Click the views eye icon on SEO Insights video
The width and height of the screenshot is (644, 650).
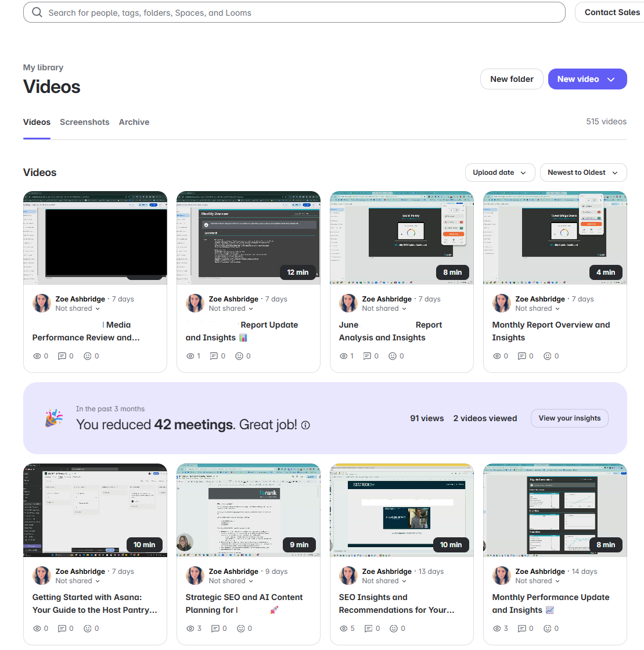pyautogui.click(x=343, y=629)
